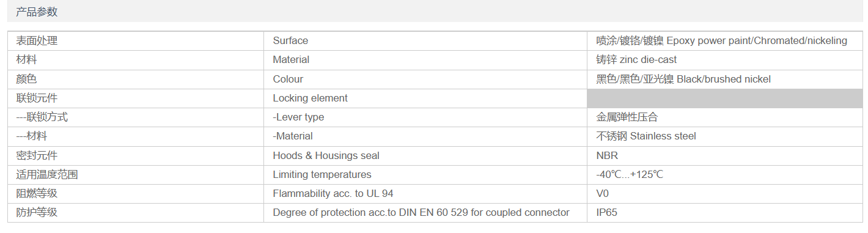Select the -40℃...+125℃ value
The height and width of the screenshot is (233, 868).
pyautogui.click(x=630, y=175)
